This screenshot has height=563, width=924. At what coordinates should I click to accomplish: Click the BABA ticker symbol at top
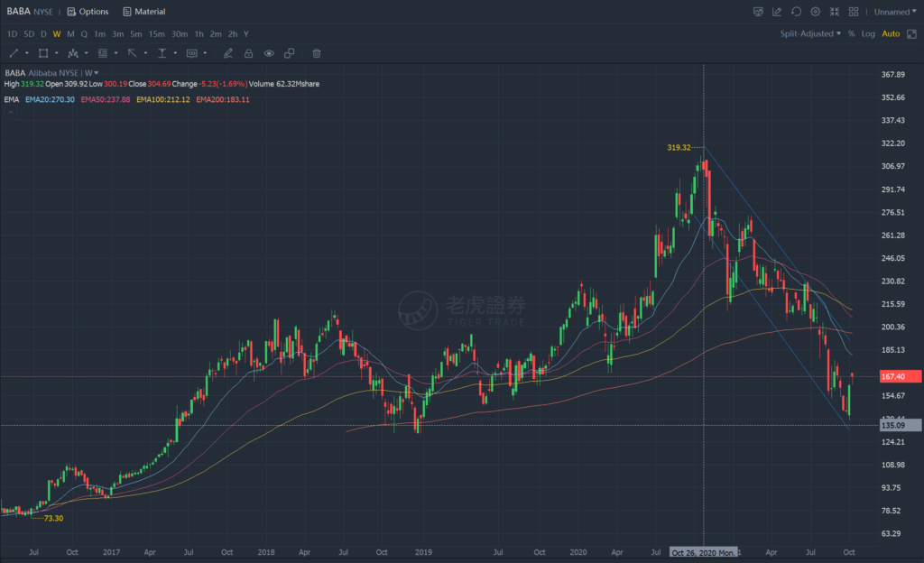[18, 12]
